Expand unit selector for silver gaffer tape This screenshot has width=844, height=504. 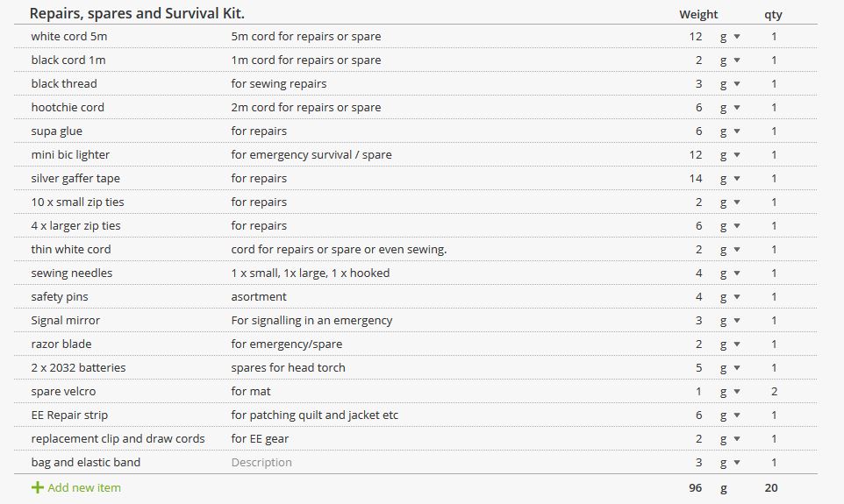[x=730, y=179]
